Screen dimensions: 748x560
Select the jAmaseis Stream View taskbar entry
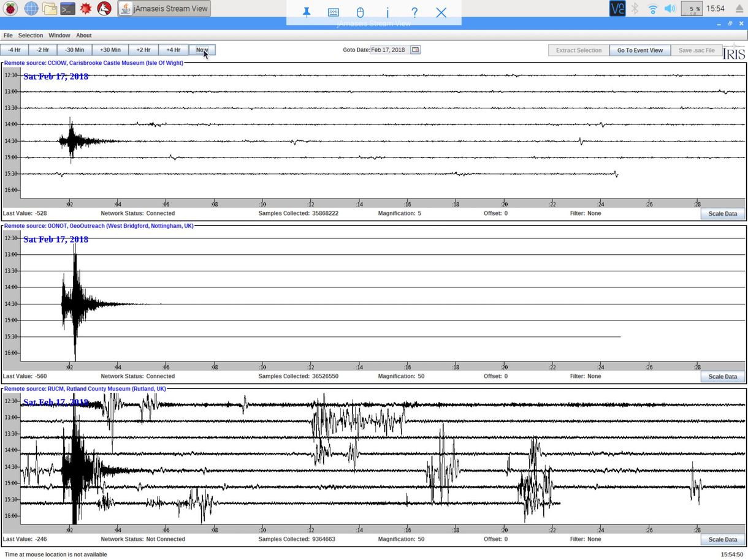tap(164, 9)
